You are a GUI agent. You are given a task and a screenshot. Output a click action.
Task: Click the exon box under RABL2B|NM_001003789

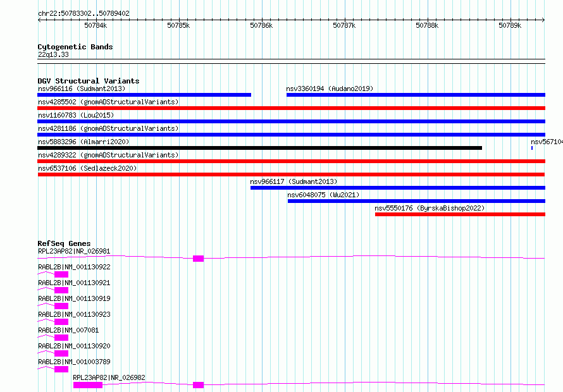point(61,369)
